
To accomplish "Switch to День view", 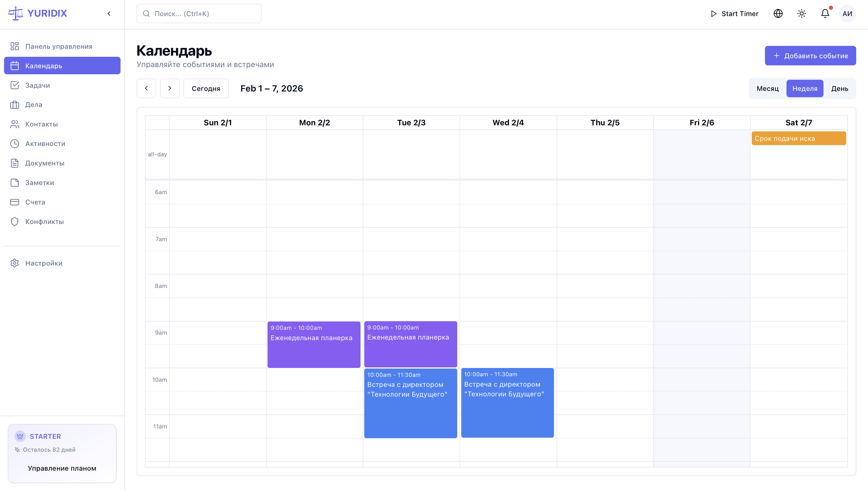I will pyautogui.click(x=839, y=88).
